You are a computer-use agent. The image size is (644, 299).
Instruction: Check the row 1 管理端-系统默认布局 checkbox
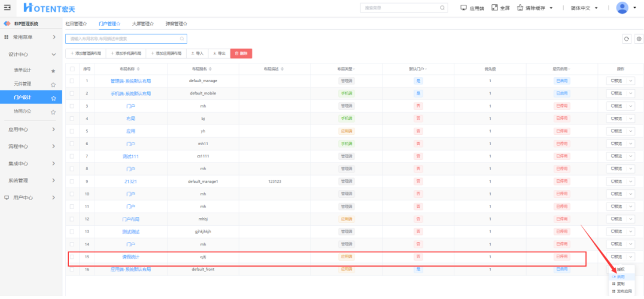click(72, 81)
